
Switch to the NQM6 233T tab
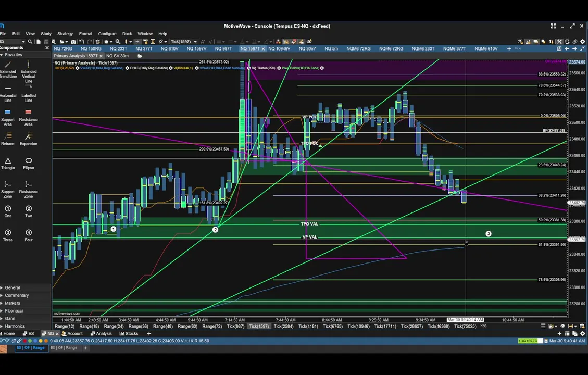pyautogui.click(x=423, y=49)
